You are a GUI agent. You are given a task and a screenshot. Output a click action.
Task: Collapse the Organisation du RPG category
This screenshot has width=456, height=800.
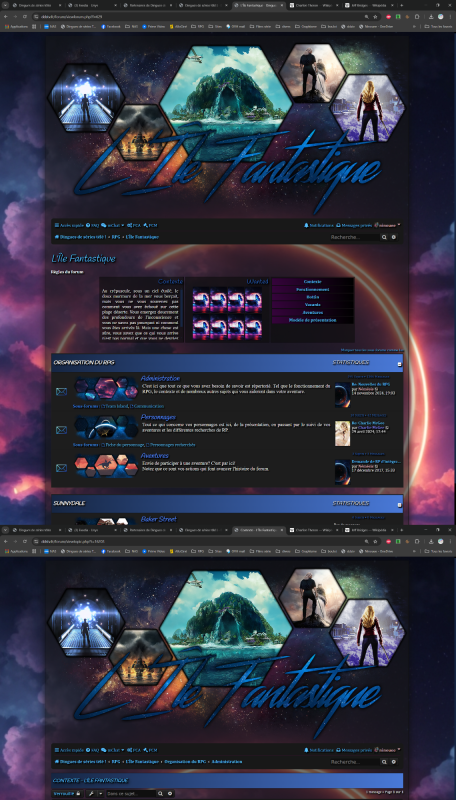click(399, 364)
